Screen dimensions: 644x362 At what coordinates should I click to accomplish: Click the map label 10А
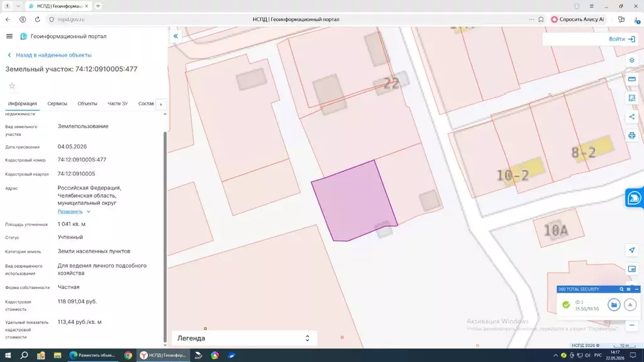point(556,231)
